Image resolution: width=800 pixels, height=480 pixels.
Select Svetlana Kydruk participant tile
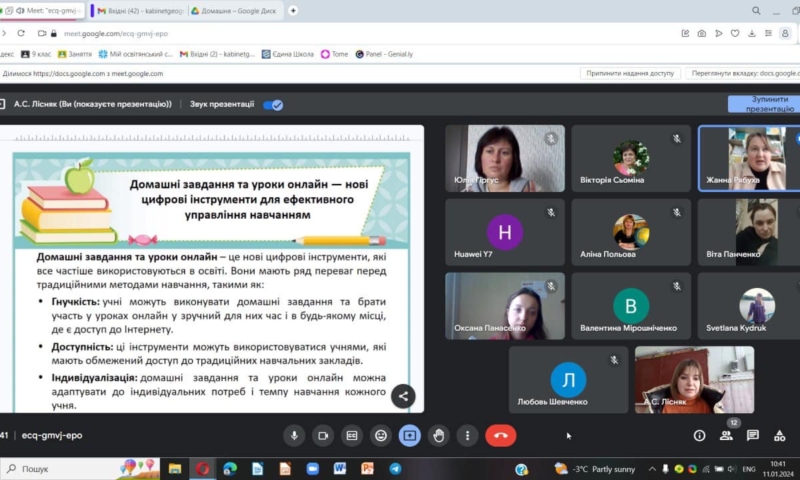(749, 306)
